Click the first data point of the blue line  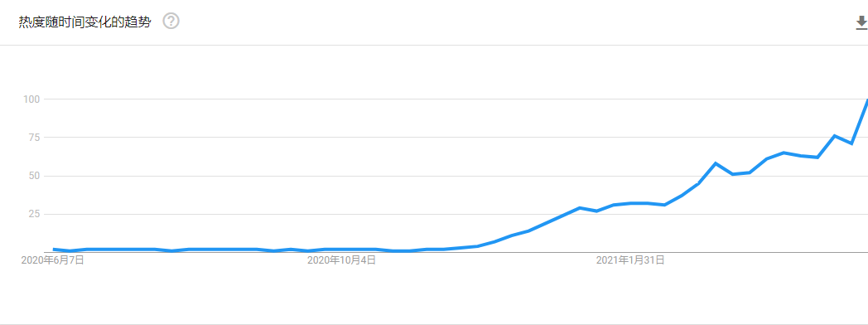click(54, 250)
